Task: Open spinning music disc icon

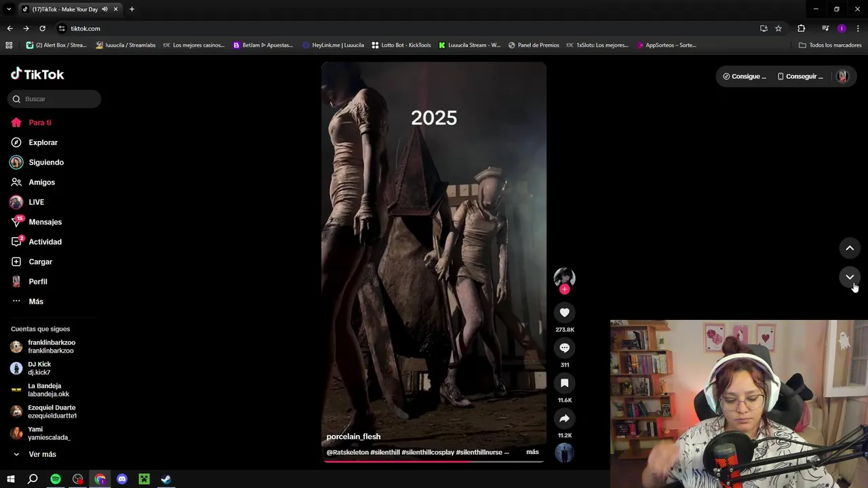Action: (564, 453)
